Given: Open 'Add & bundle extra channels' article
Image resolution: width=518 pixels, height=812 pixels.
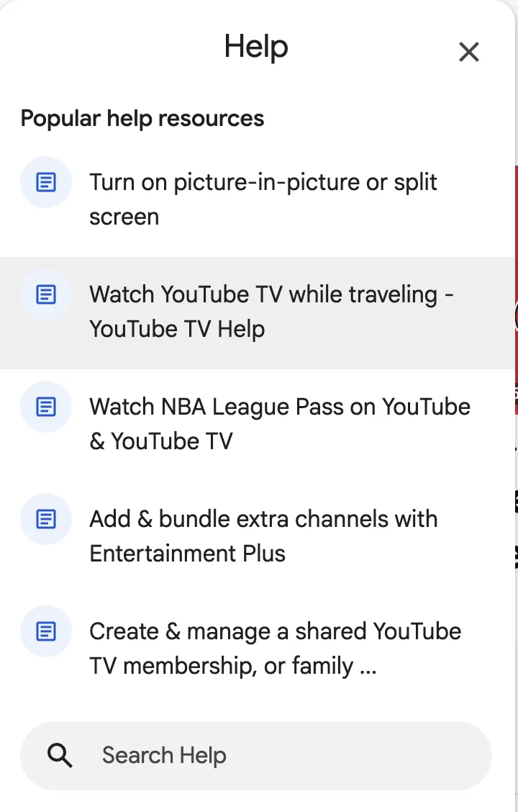Looking at the screenshot, I should 257,538.
